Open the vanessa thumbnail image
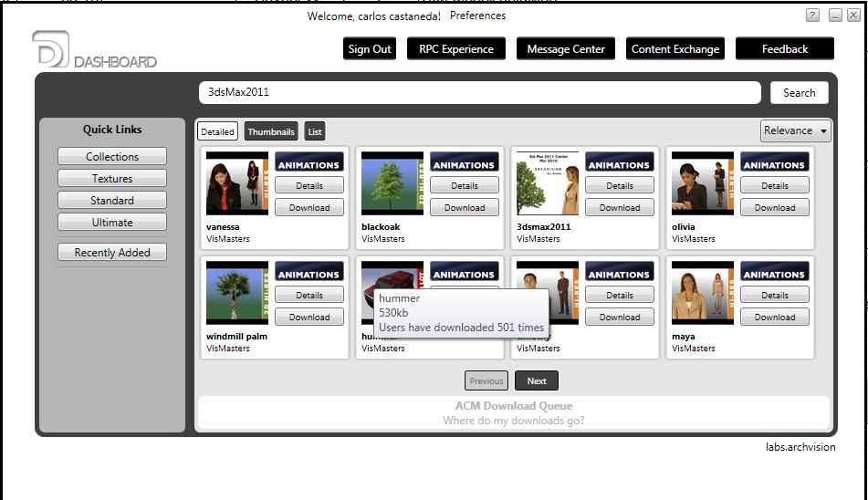Image resolution: width=868 pixels, height=500 pixels. [237, 183]
